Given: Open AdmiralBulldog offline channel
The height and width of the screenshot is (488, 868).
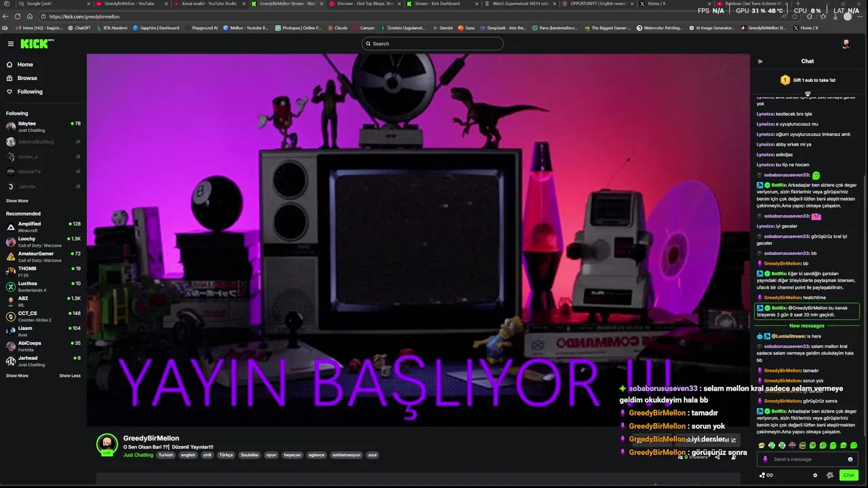Looking at the screenshot, I should (x=43, y=142).
